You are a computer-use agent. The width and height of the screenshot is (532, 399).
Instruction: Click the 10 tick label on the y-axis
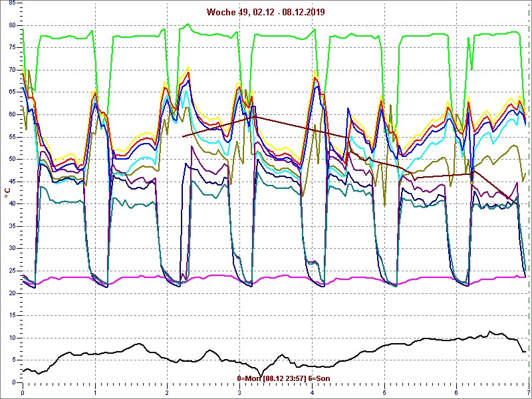point(11,338)
